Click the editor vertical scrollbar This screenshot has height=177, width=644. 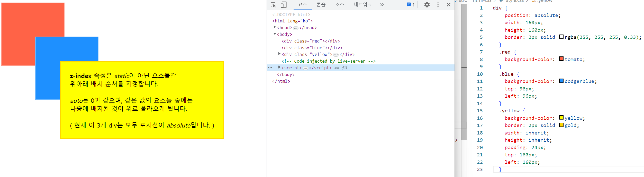(x=464, y=72)
